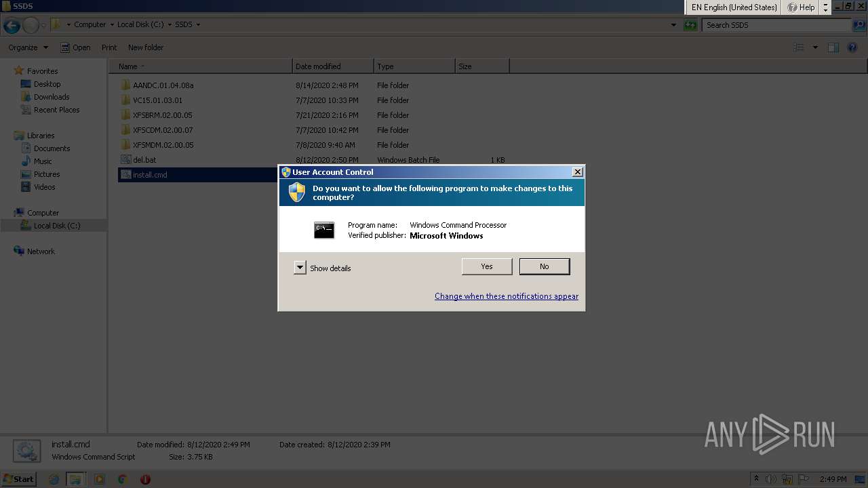Screen dimensions: 868x488
Task: Toggle the preview pane icon
Action: (x=833, y=47)
